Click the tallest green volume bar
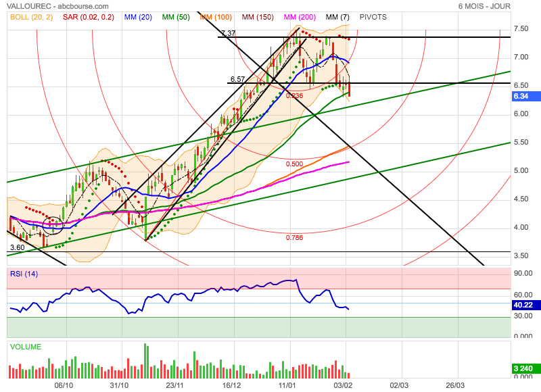The width and height of the screenshot is (541, 392). 145,361
